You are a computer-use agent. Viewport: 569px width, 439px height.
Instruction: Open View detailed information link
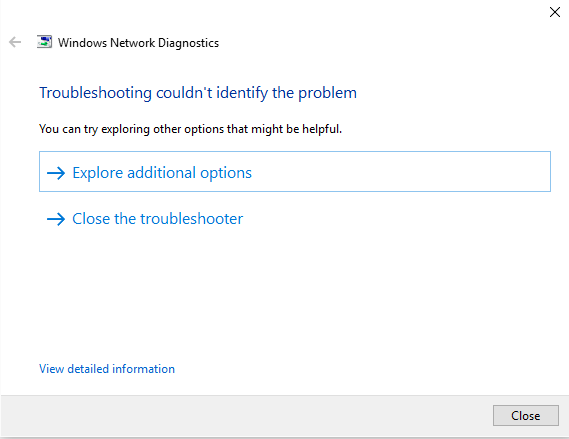coord(107,369)
